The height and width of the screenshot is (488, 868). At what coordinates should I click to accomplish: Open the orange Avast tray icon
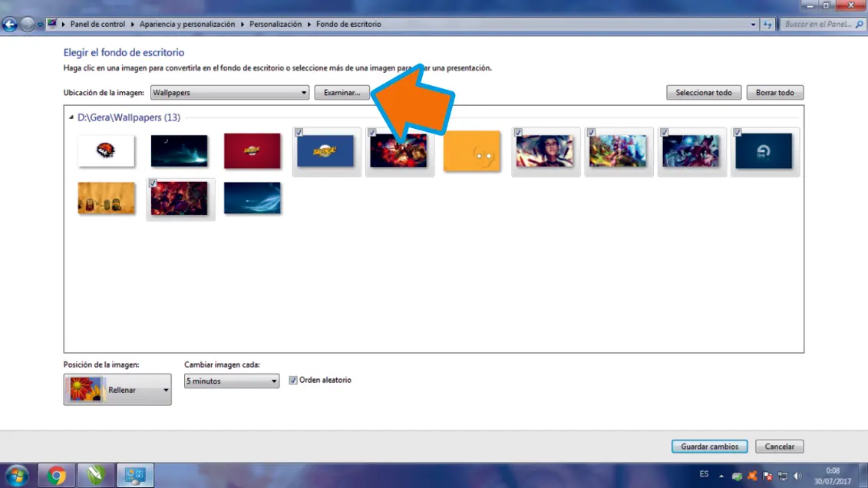(x=752, y=476)
